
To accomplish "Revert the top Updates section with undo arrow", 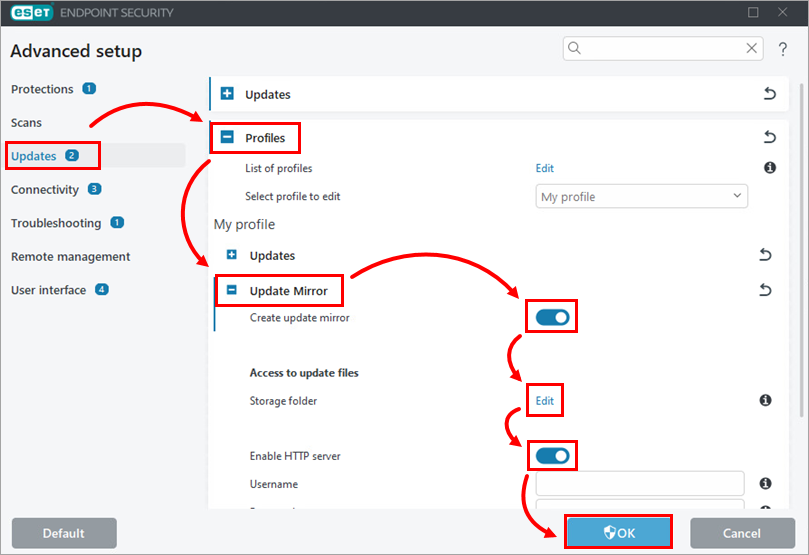I will (x=769, y=94).
